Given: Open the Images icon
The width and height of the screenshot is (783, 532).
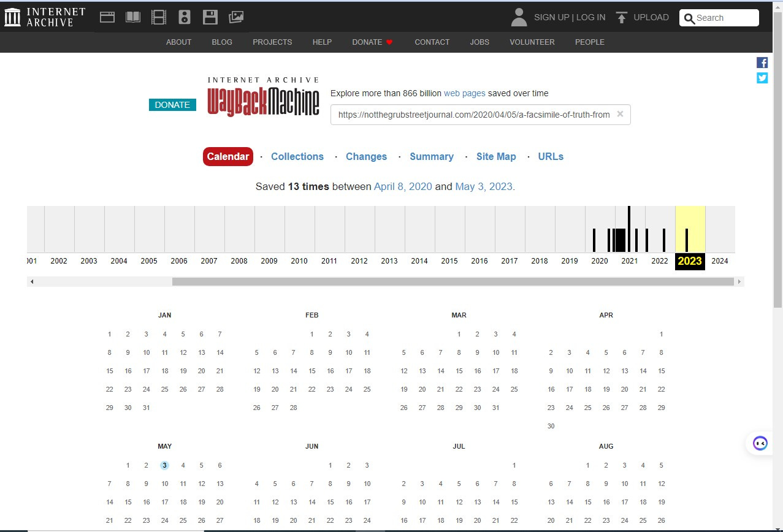Looking at the screenshot, I should (236, 18).
